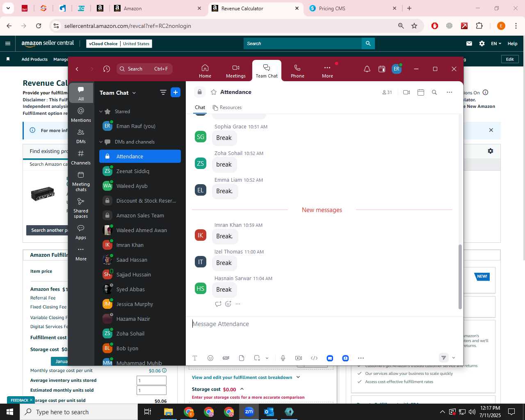The height and width of the screenshot is (420, 525).
Task: Open screenshot options dropdown in composer
Action: point(267,358)
